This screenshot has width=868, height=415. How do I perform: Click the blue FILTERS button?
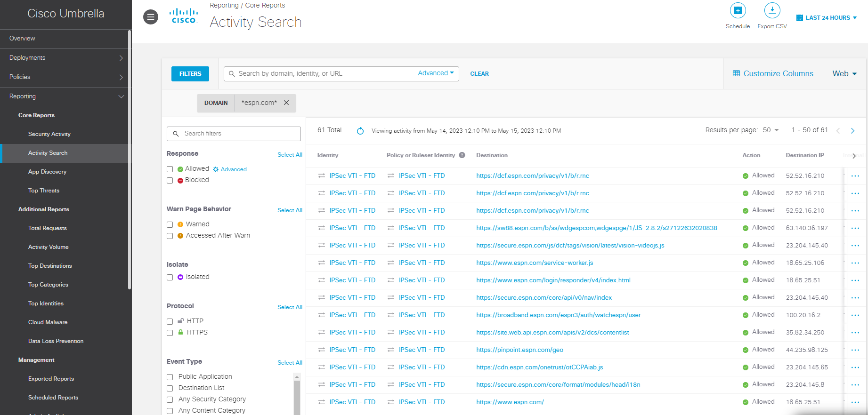click(x=190, y=74)
